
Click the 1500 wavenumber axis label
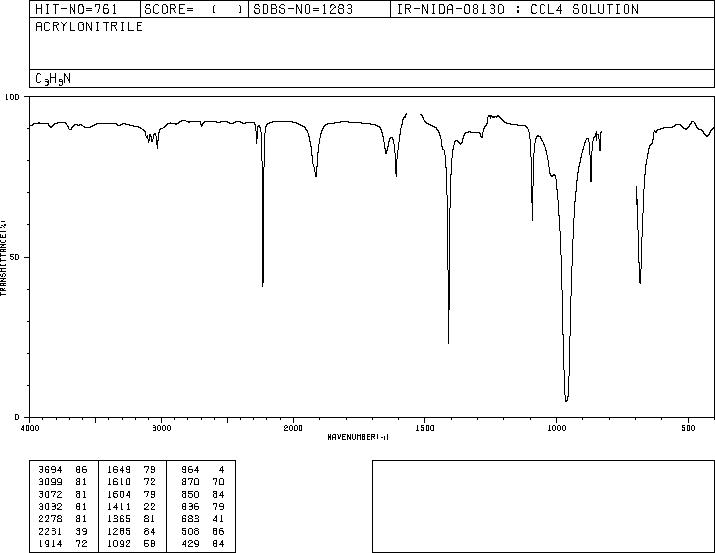(425, 428)
